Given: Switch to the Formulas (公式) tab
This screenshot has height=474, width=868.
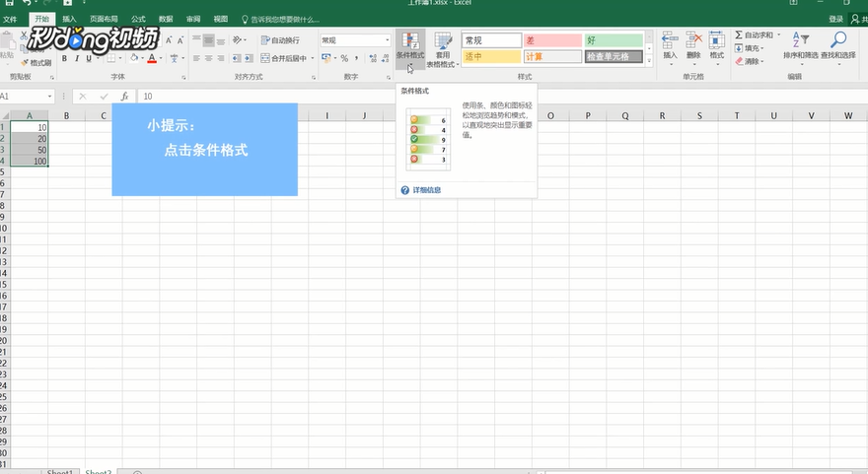Looking at the screenshot, I should click(138, 20).
